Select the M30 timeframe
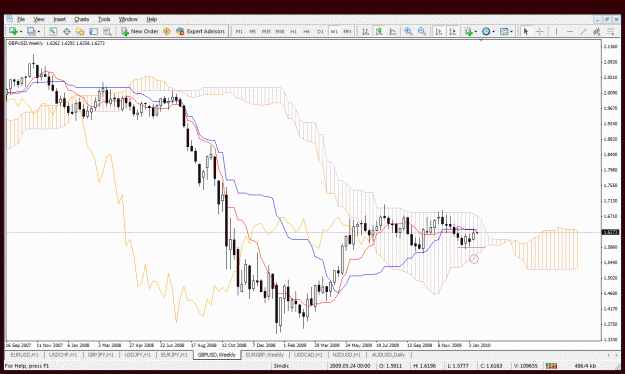 pyautogui.click(x=279, y=31)
